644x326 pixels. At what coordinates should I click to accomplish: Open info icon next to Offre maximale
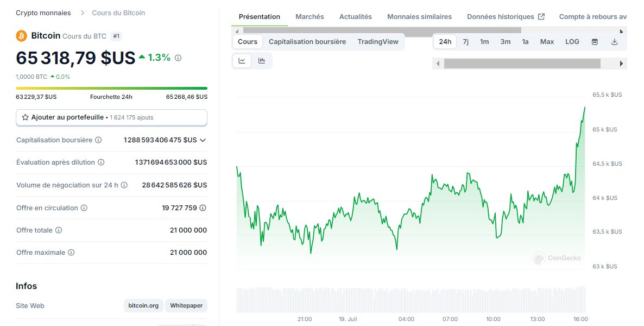click(71, 253)
